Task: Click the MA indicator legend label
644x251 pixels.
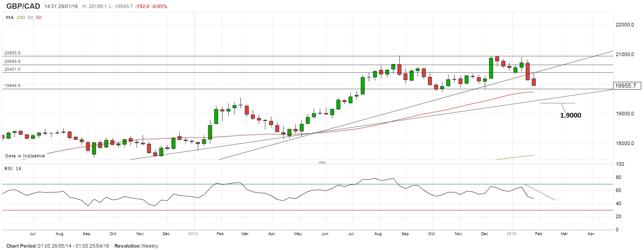Action: 10,17
